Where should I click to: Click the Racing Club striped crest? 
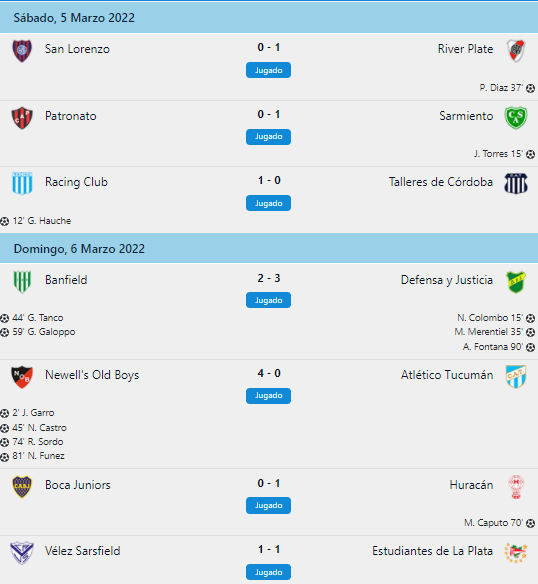pyautogui.click(x=22, y=183)
